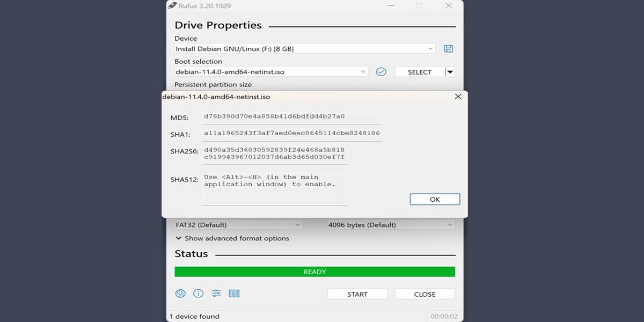644x322 pixels.
Task: Click the checksum checkmark icon beside boot selection
Action: [x=381, y=71]
